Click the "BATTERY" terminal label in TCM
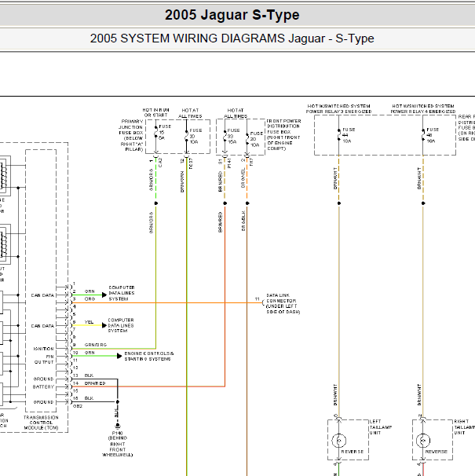The width and height of the screenshot is (475, 476). click(x=43, y=386)
